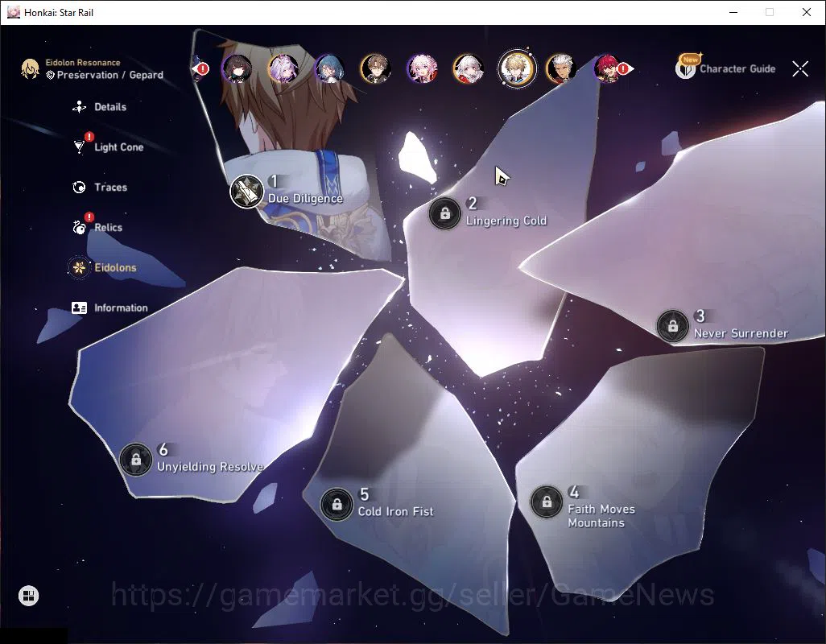
Task: Switch to lilac-haired character avatar
Action: tap(283, 69)
